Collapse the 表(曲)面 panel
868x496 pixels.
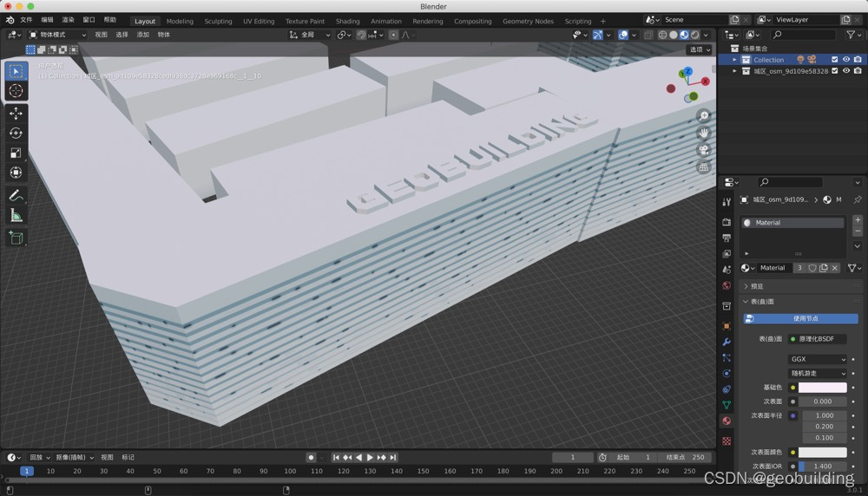(746, 302)
